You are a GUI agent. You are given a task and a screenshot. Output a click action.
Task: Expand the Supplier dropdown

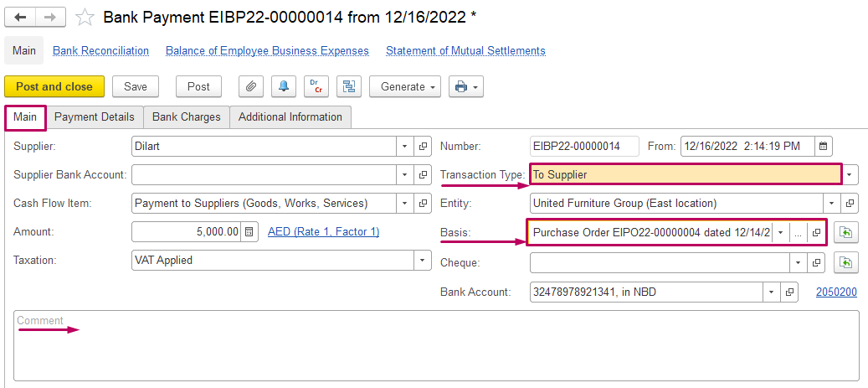[x=404, y=147]
